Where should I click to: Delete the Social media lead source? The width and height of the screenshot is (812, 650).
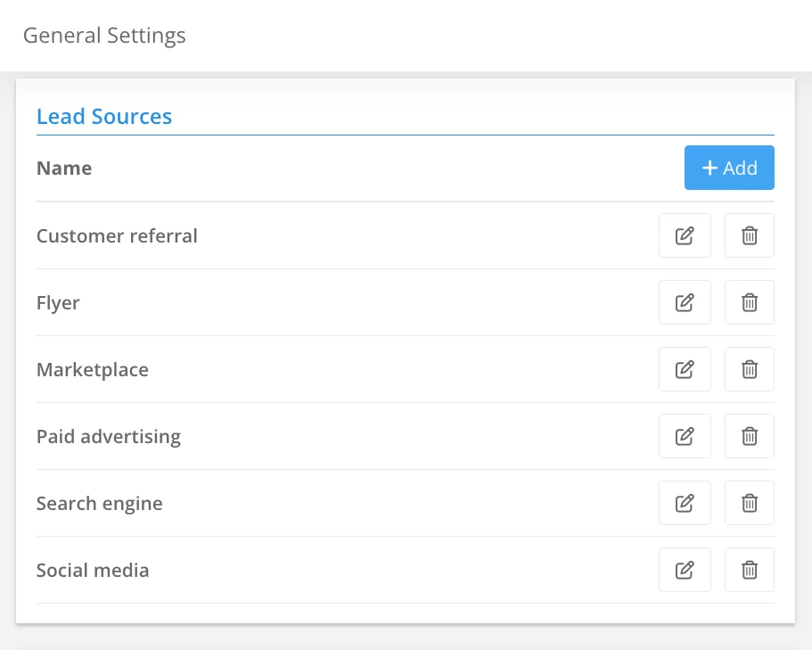(x=750, y=570)
